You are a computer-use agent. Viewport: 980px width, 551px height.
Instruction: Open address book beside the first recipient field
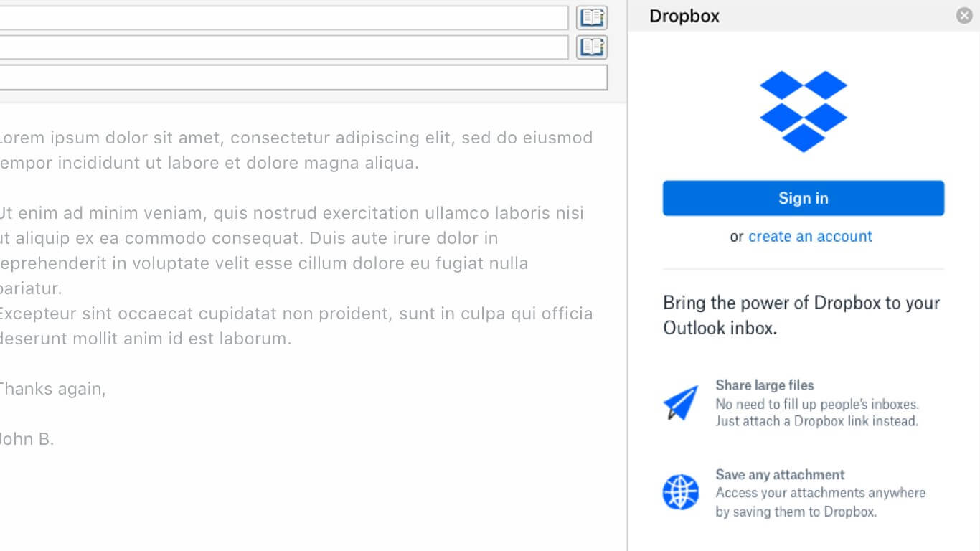tap(592, 18)
